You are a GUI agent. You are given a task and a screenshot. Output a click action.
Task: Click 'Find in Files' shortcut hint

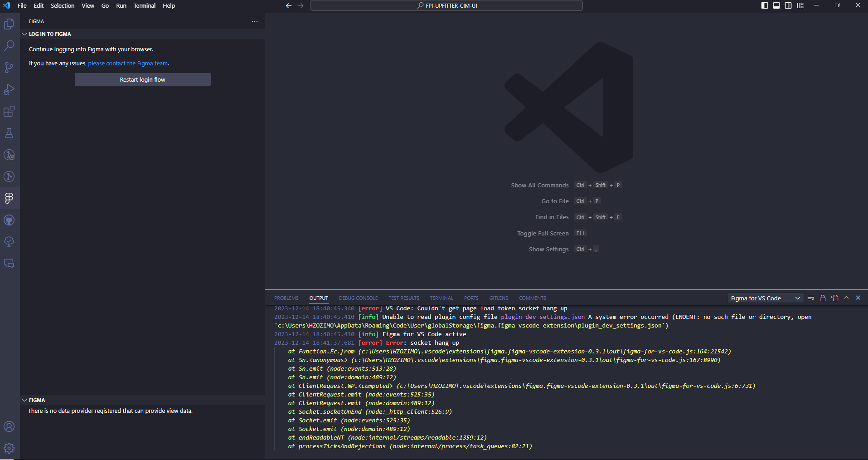[x=552, y=217]
